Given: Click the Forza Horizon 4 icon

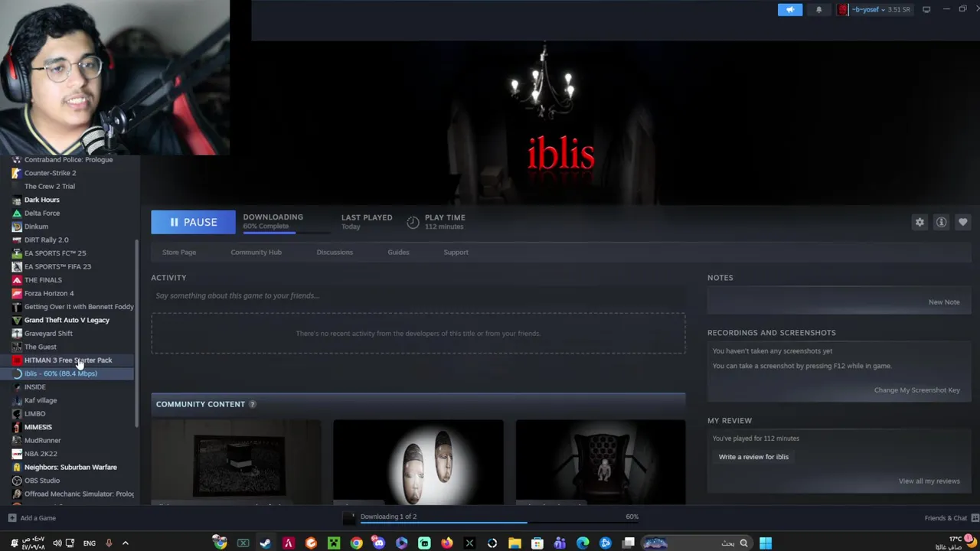Looking at the screenshot, I should (x=17, y=293).
